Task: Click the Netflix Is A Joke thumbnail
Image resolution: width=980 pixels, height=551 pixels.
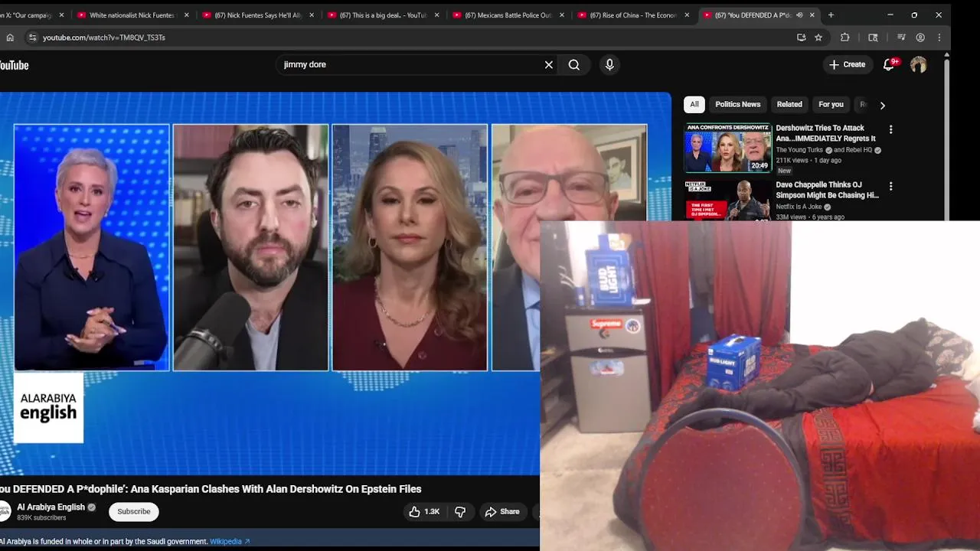Action: [728, 201]
